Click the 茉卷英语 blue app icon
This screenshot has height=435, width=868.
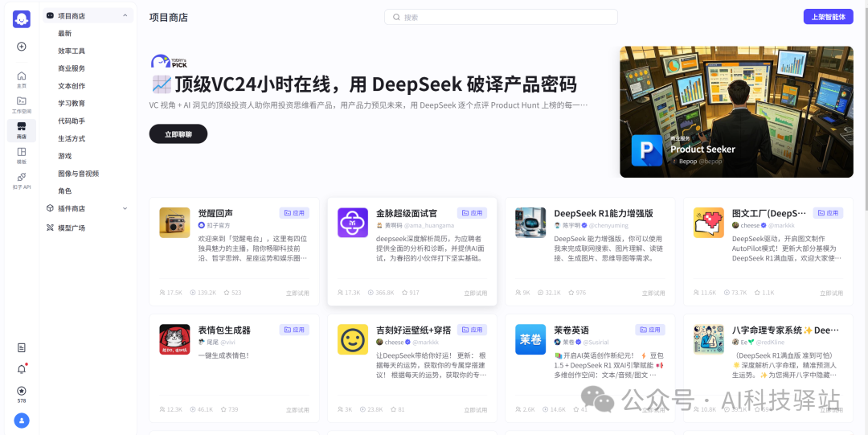530,339
